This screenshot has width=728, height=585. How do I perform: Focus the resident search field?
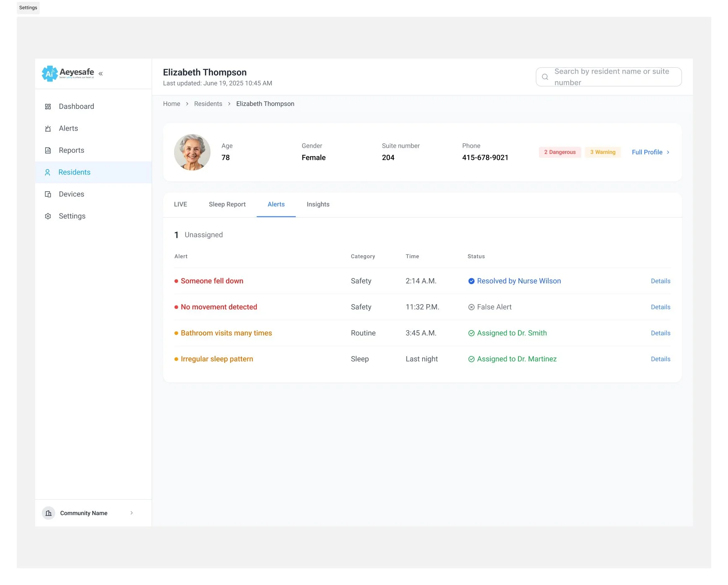click(x=609, y=77)
